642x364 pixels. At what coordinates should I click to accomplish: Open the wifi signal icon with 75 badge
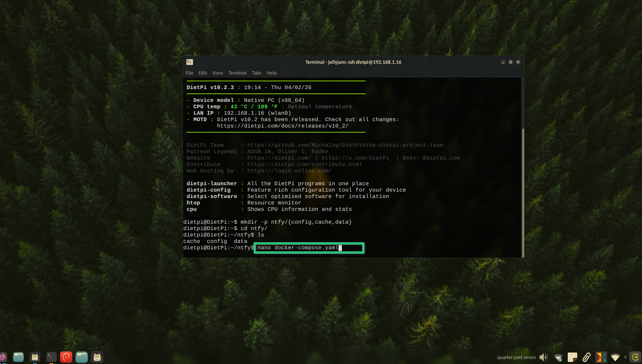(558, 357)
